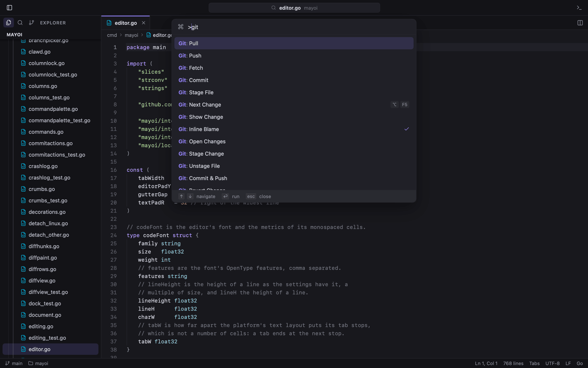Change the UTF-8 encoding setting
Image resolution: width=588 pixels, height=368 pixels.
pyautogui.click(x=552, y=363)
